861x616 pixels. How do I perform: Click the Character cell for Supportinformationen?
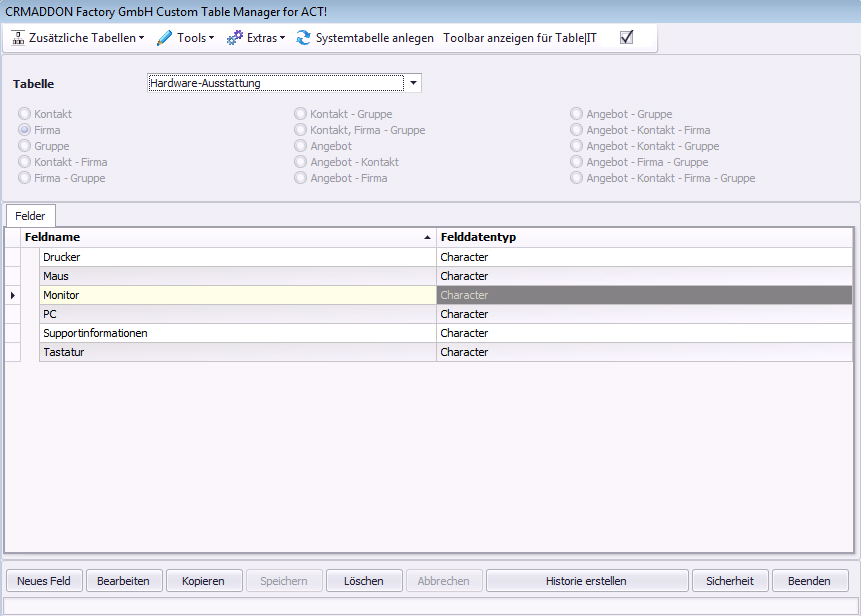(645, 333)
